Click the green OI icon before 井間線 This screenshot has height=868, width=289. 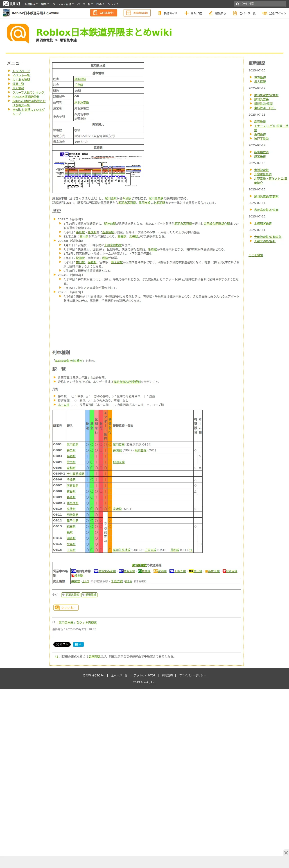[x=140, y=571]
